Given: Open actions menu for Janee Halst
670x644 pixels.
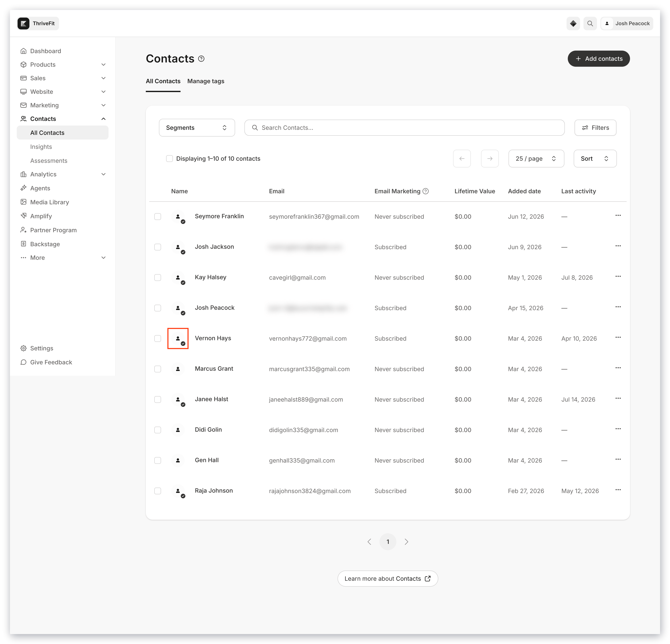Looking at the screenshot, I should [618, 398].
